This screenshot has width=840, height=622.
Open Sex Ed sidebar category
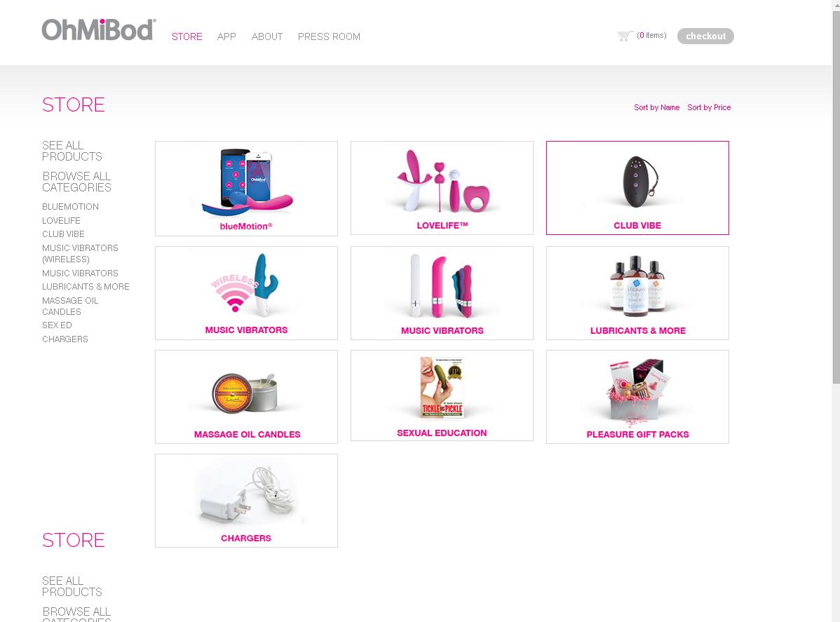pos(57,325)
